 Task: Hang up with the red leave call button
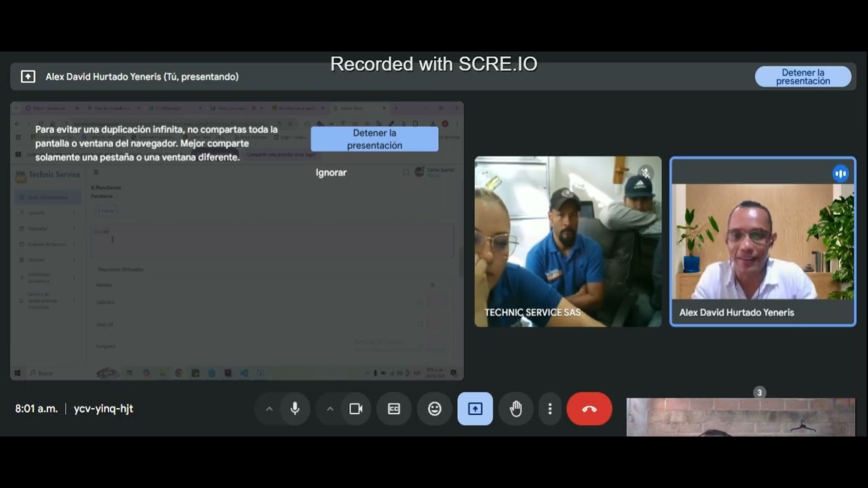(589, 409)
